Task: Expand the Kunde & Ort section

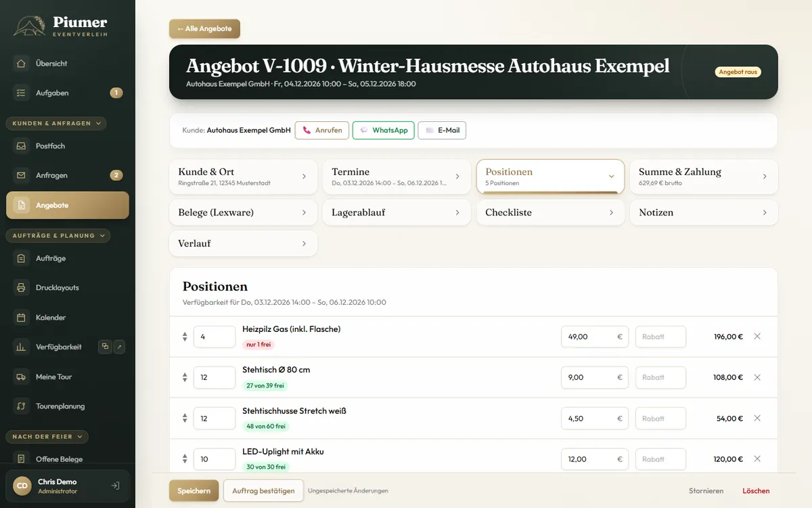Action: (243, 177)
